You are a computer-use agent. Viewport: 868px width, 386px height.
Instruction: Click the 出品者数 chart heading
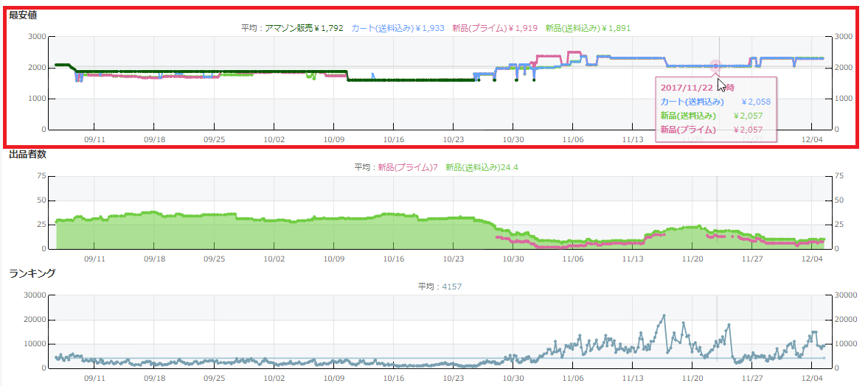point(27,154)
